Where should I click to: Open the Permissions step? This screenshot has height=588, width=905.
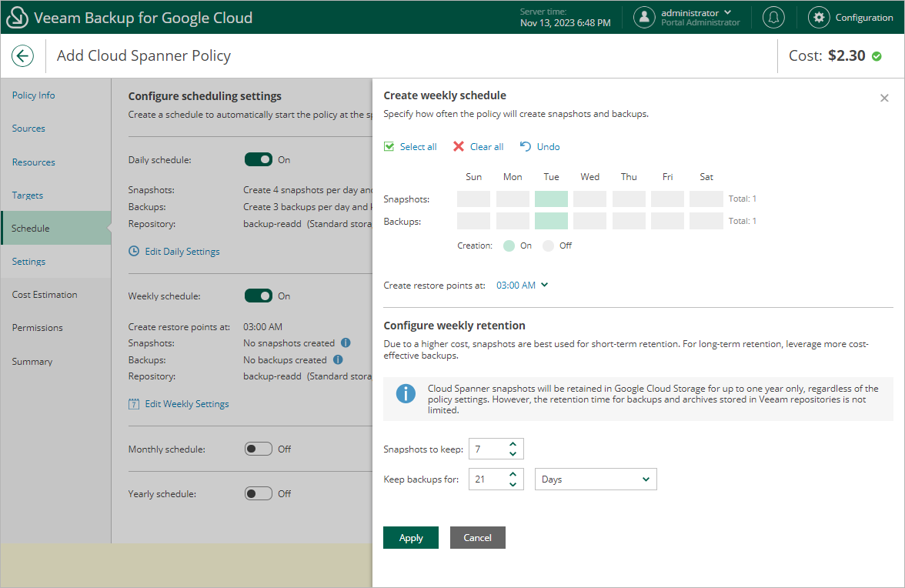click(x=38, y=328)
